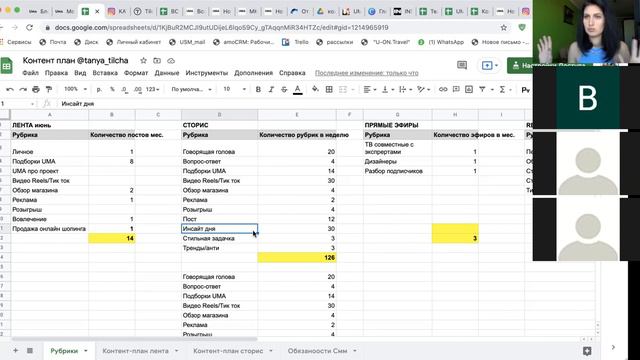Open the fill color picker
Image resolution: width=640 pixels, height=360 pixels.
(315, 89)
